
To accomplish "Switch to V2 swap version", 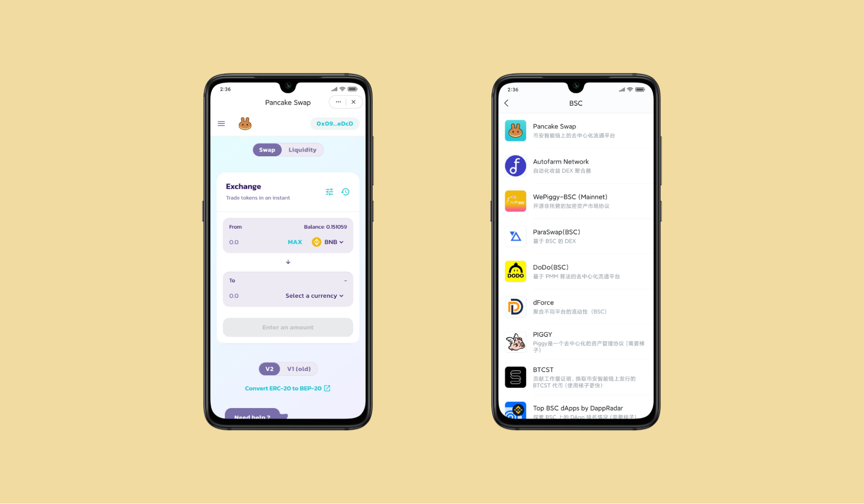I will click(x=269, y=368).
